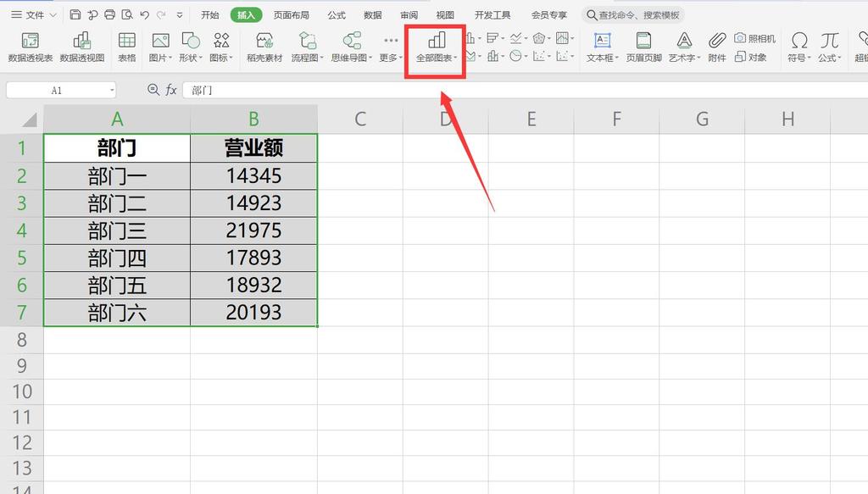This screenshot has height=494, width=868.
Task: Insert a 表格 table
Action: [x=126, y=47]
